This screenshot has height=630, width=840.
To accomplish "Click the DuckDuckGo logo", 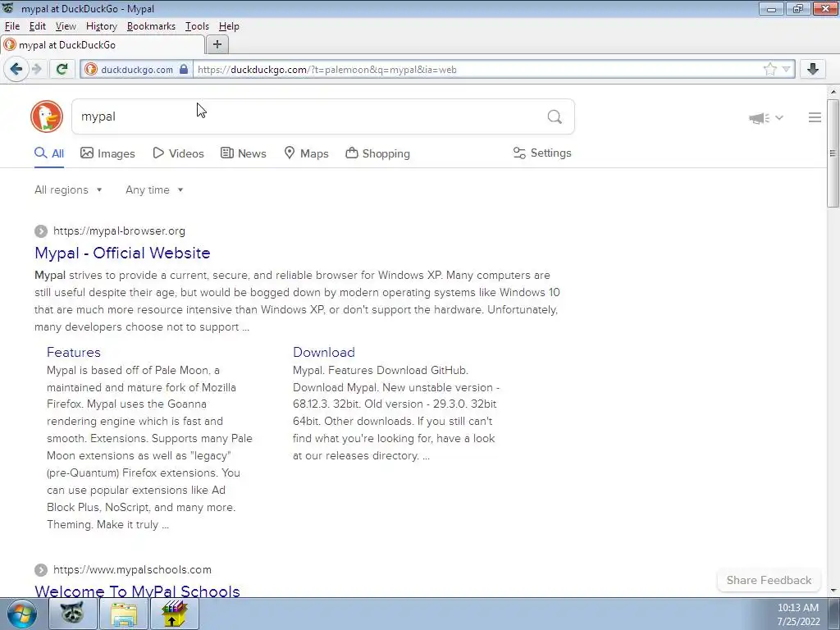I will [x=47, y=116].
